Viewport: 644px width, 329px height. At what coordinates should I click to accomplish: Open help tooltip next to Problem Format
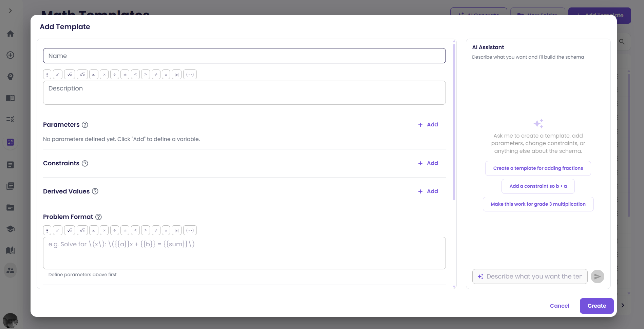(98, 217)
